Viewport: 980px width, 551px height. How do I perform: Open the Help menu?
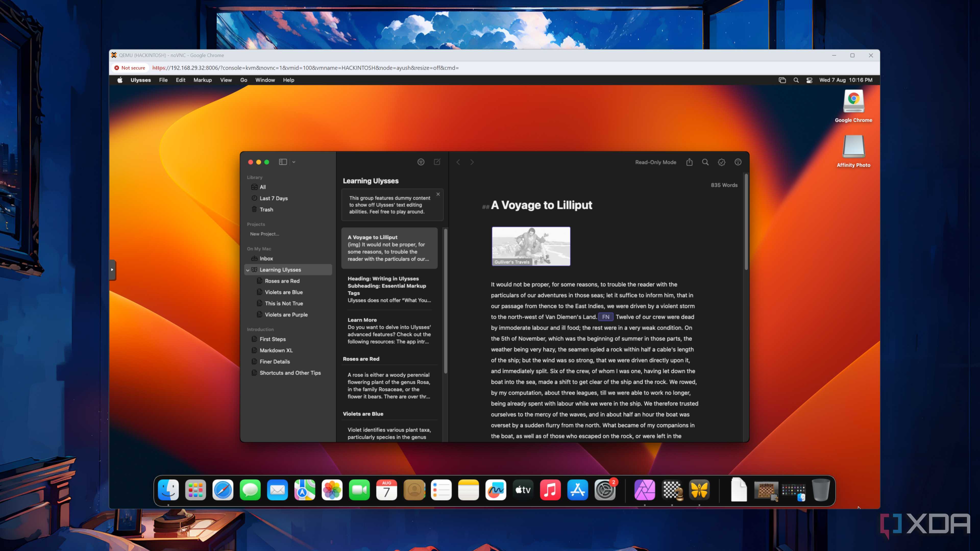288,80
